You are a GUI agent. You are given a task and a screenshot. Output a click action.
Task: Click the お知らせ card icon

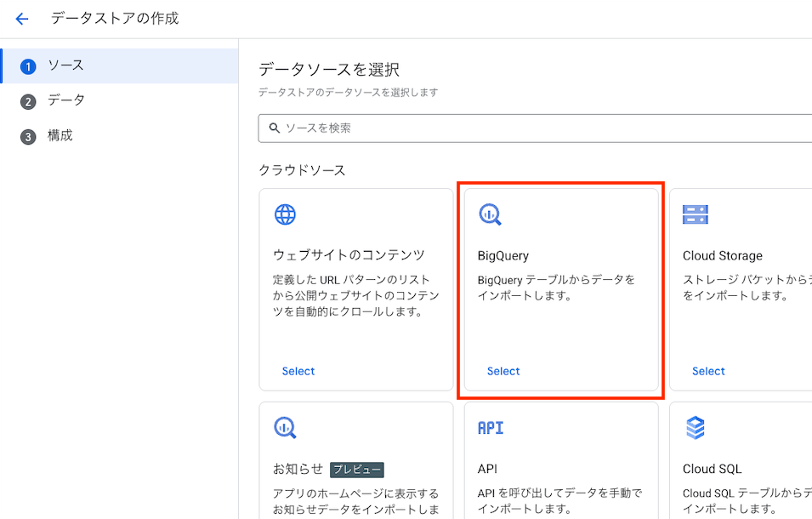coord(285,428)
